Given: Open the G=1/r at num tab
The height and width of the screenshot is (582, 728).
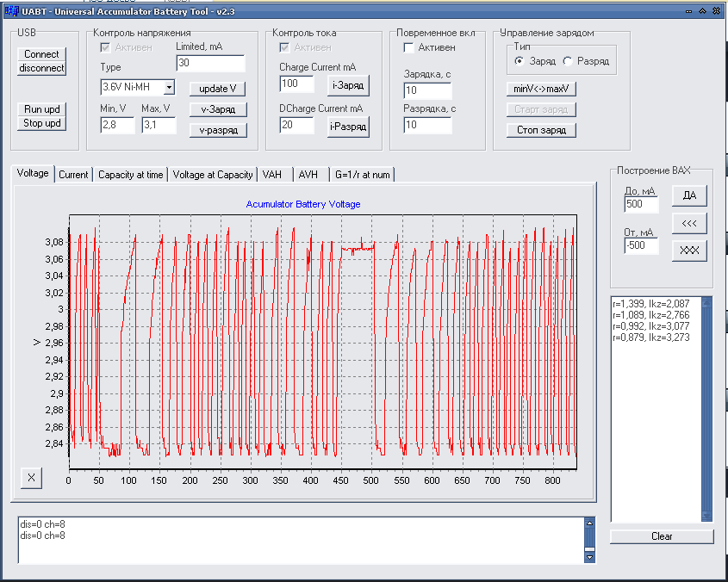Looking at the screenshot, I should [362, 175].
